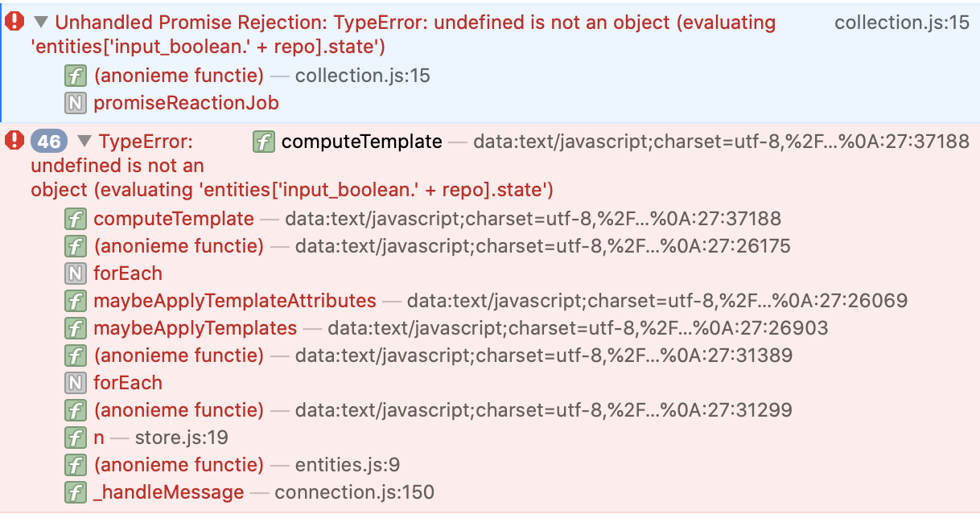Image resolution: width=980 pixels, height=518 pixels.
Task: Open the data URL link ending 27:26069
Action: (x=657, y=301)
